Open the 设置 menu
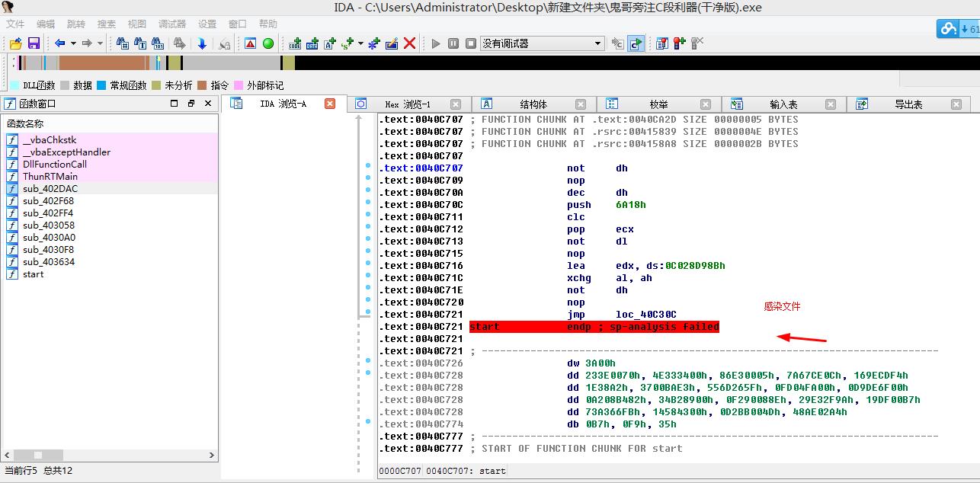980x483 pixels. [x=207, y=24]
